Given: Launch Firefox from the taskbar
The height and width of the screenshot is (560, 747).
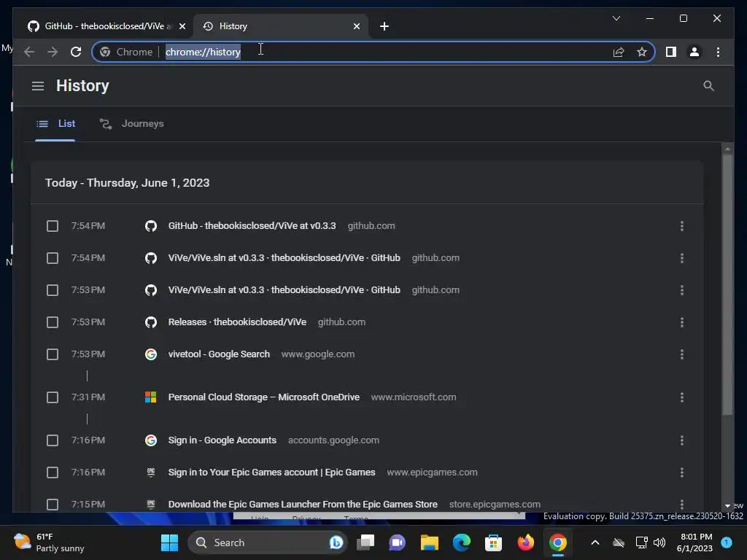Looking at the screenshot, I should click(x=525, y=542).
